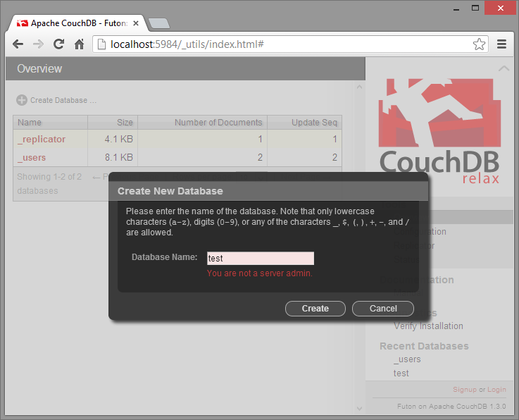Screen dimensions: 519x420
Task: Close the browser window
Action: 501,8
